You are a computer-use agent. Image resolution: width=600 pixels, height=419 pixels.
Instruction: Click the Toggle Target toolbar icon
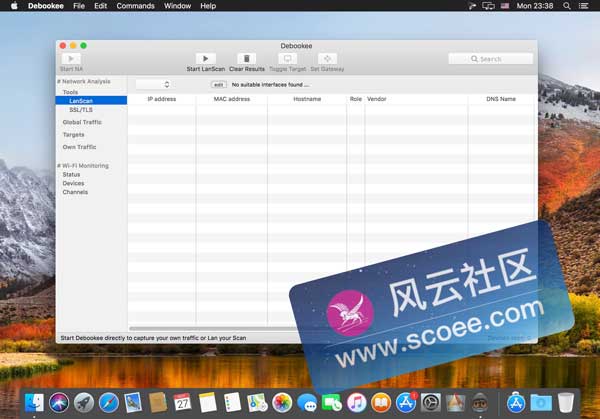pos(287,59)
